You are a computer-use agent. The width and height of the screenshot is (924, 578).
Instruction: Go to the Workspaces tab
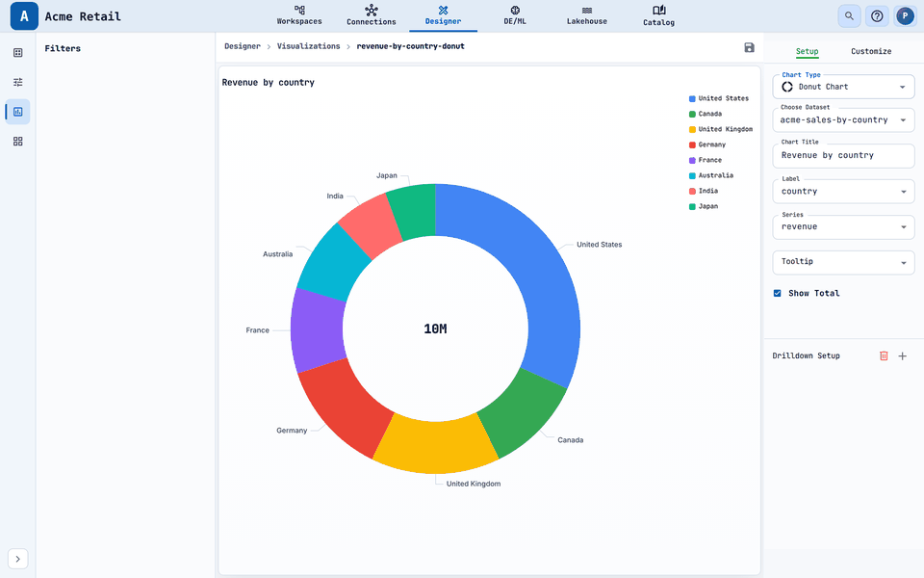pos(299,15)
